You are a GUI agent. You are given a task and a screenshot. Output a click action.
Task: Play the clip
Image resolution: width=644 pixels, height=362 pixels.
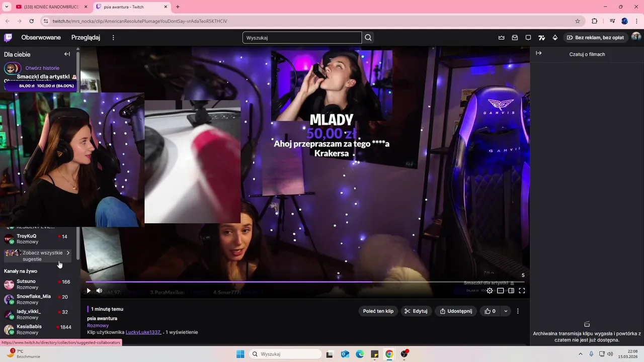click(89, 291)
